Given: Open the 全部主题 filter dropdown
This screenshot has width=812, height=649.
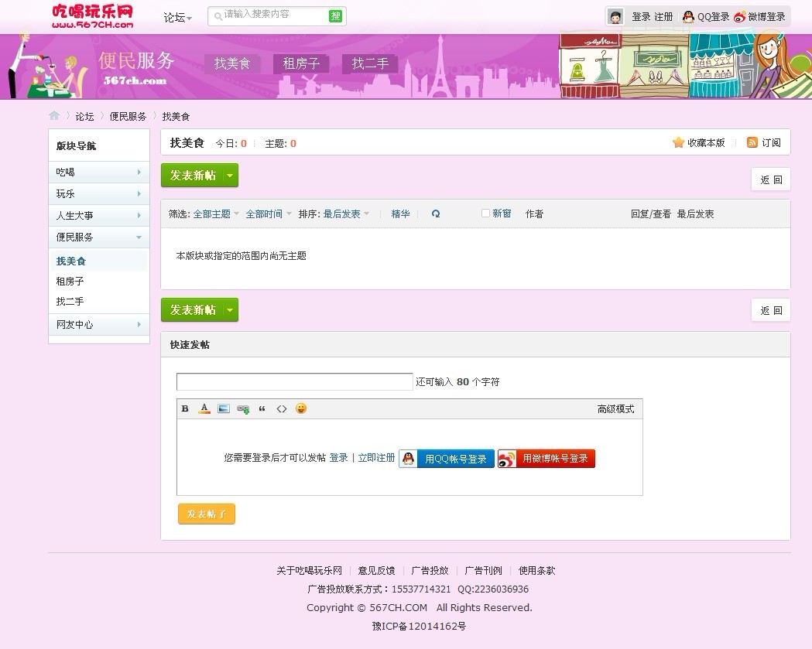Looking at the screenshot, I should [216, 213].
